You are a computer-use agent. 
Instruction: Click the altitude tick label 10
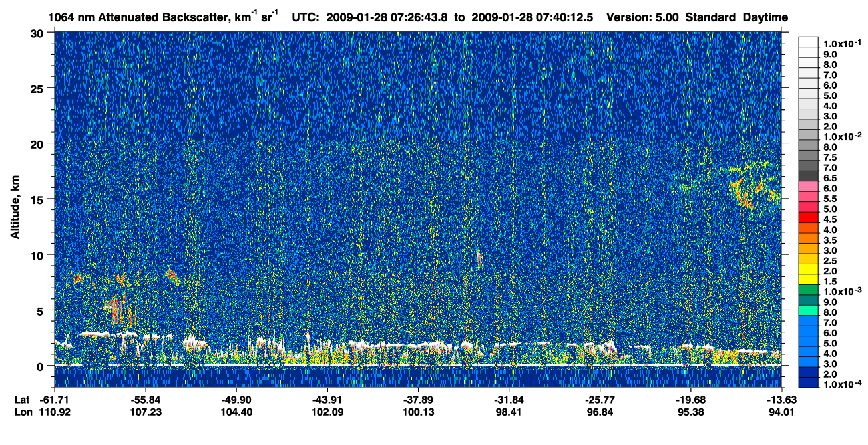point(39,255)
